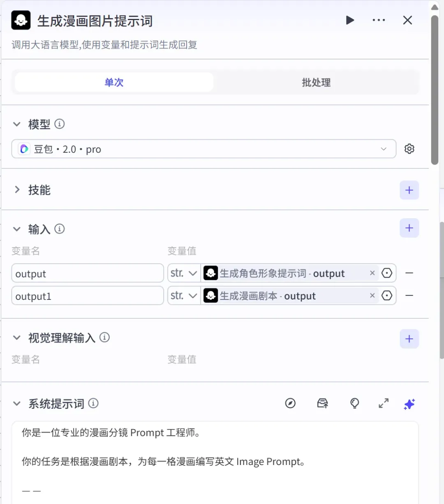Viewport: 444px width, 504px height.
Task: Click into the system prompt text area
Action: pyautogui.click(x=215, y=462)
